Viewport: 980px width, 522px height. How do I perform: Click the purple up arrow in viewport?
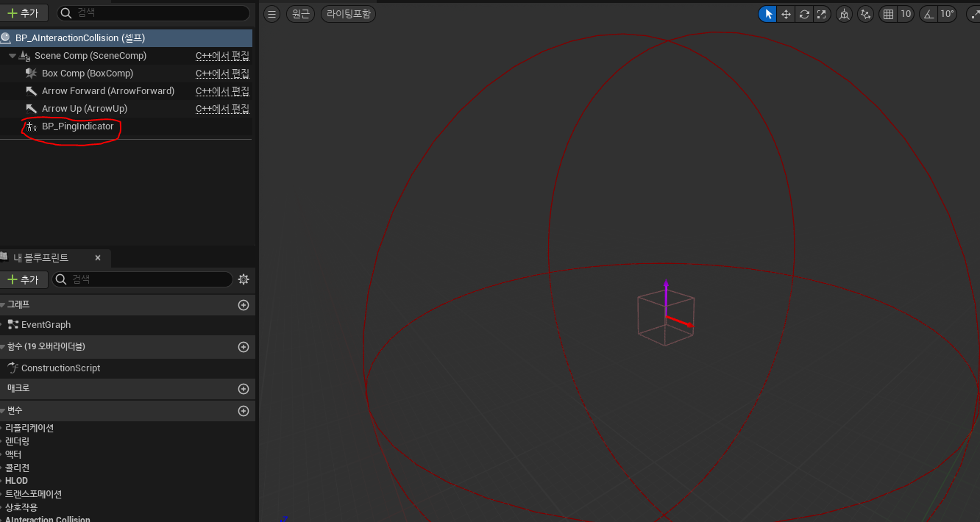point(666,296)
